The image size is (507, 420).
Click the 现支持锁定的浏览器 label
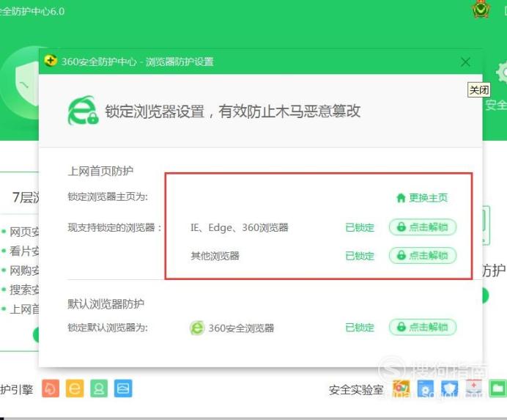tap(114, 227)
